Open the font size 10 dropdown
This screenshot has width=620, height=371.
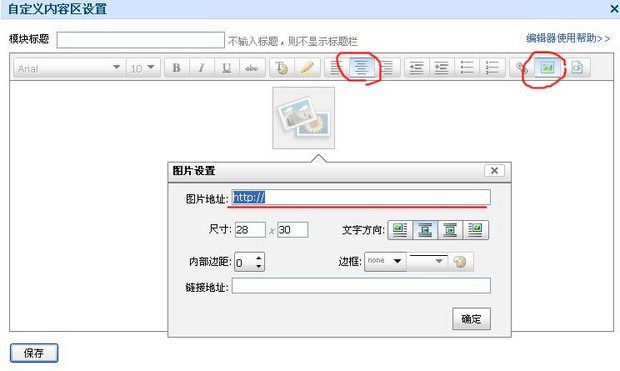point(143,68)
